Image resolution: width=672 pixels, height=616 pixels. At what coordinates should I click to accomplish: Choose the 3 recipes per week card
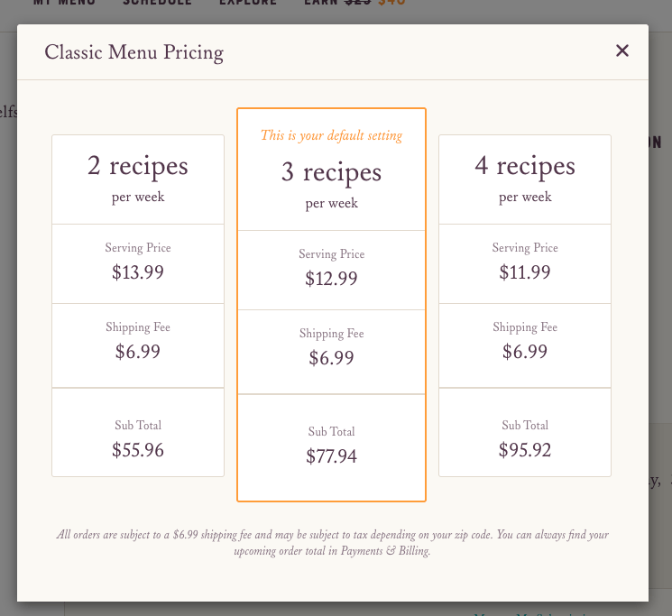(x=331, y=305)
